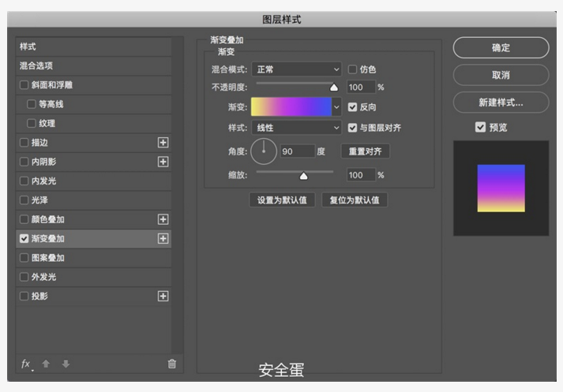The width and height of the screenshot is (563, 392).
Task: Enable the 内阴影 checkbox
Action: point(24,162)
